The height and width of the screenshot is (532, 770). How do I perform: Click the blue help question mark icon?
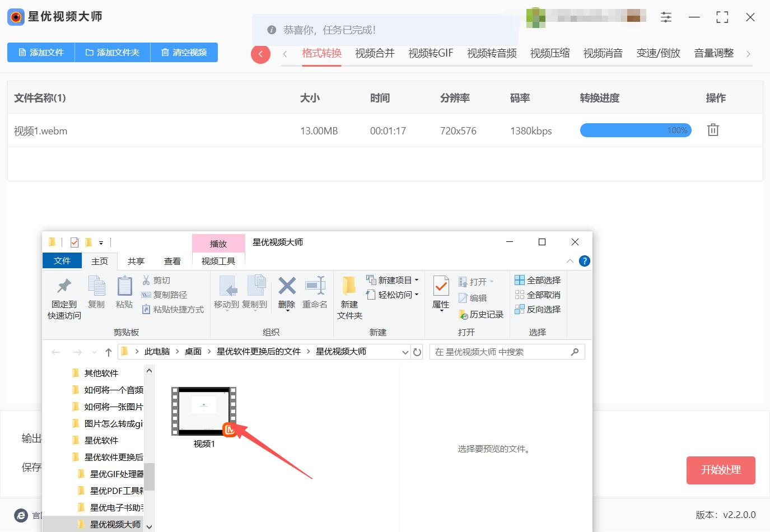[x=584, y=261]
